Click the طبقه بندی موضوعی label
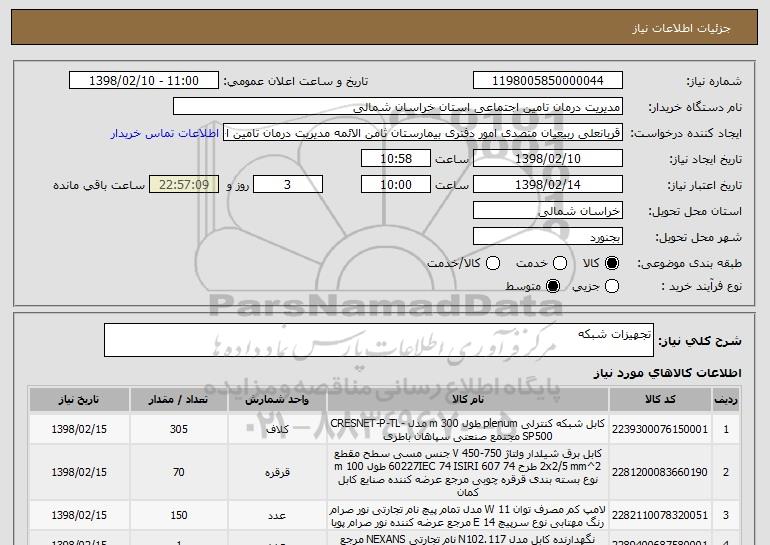This screenshot has width=770, height=545. (x=689, y=264)
